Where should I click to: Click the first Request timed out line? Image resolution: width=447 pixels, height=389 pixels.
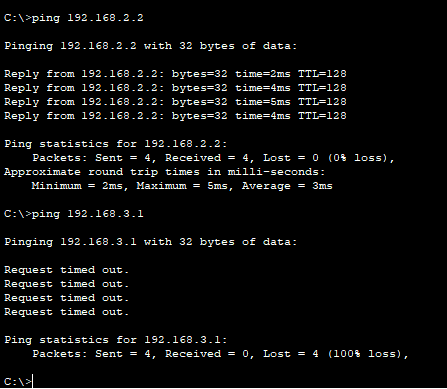(66, 270)
